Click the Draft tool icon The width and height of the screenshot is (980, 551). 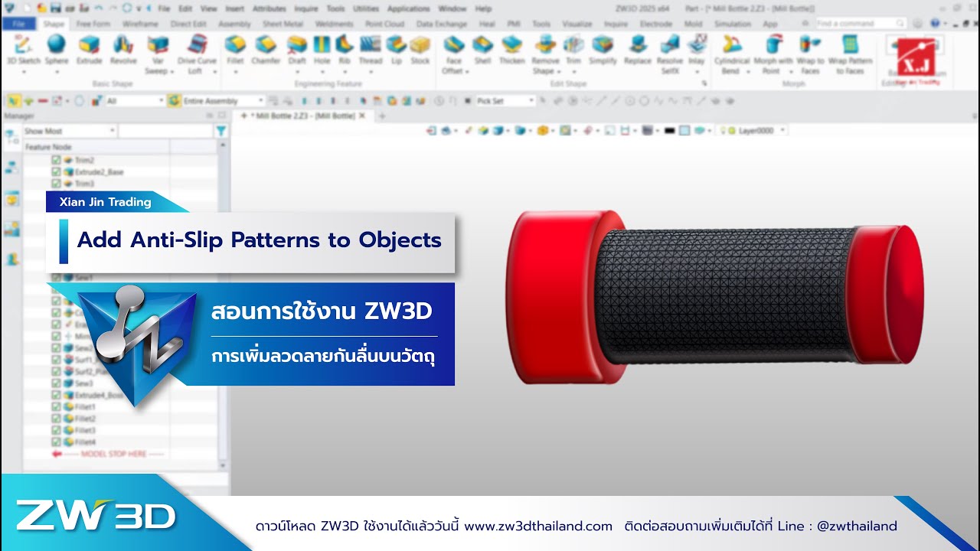(x=297, y=44)
